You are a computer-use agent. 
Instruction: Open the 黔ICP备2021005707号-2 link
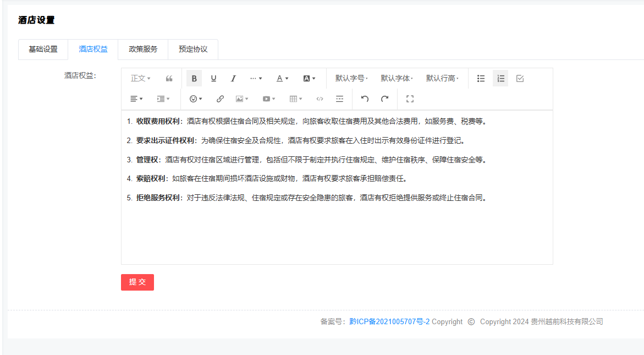coord(389,322)
